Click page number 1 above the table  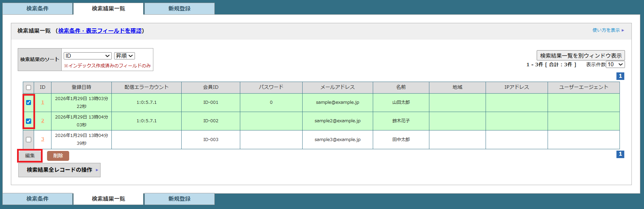coord(620,76)
